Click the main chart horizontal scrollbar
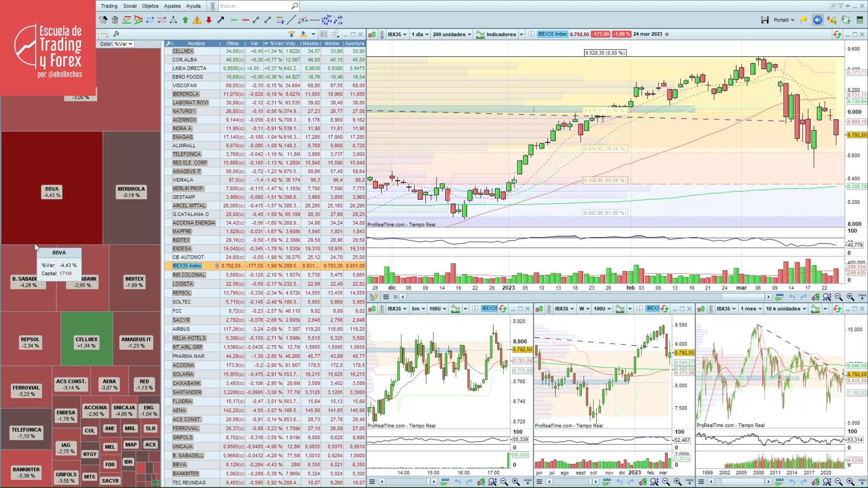 (x=585, y=297)
